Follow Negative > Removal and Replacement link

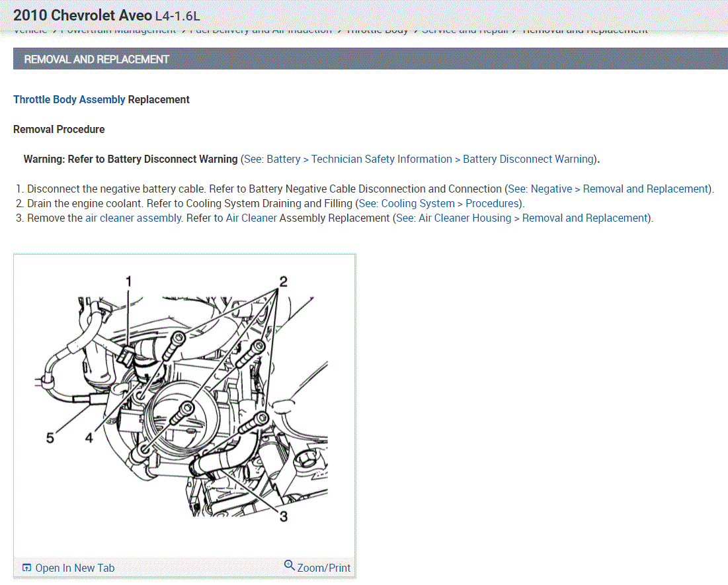pyautogui.click(x=608, y=189)
